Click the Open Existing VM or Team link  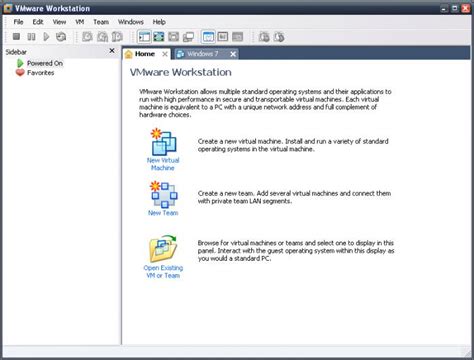tap(163, 272)
